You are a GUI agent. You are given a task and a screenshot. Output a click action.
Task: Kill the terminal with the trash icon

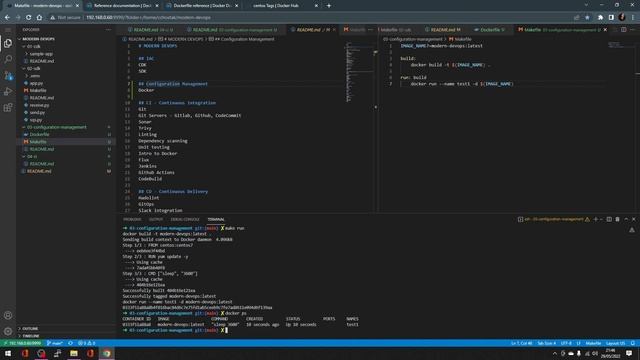[x=618, y=219]
